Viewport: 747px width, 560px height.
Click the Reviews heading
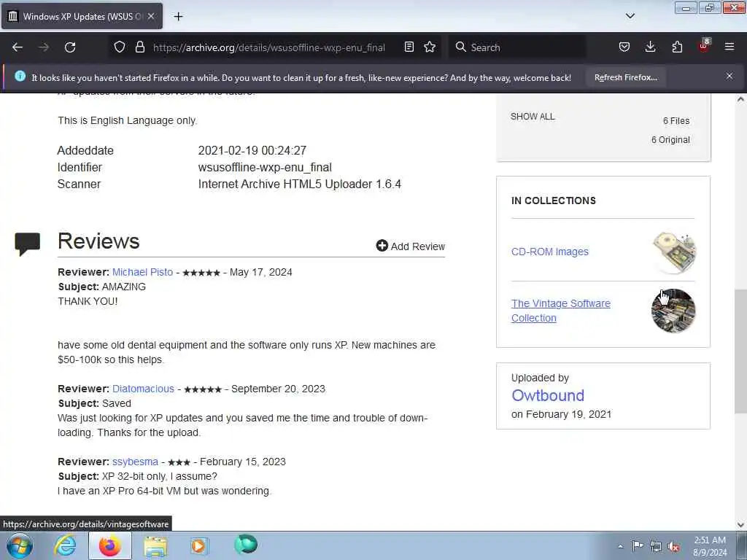tap(98, 241)
